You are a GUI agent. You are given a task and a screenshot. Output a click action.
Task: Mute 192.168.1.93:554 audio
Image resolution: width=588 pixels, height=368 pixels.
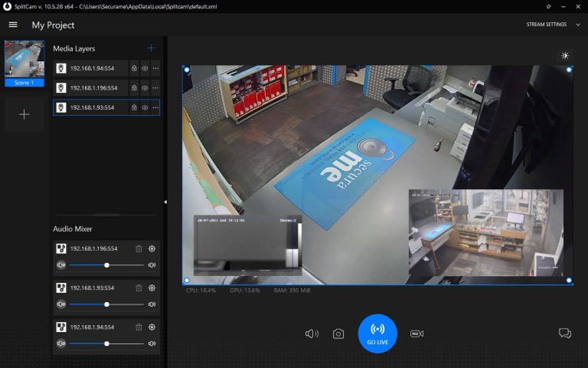click(x=61, y=304)
